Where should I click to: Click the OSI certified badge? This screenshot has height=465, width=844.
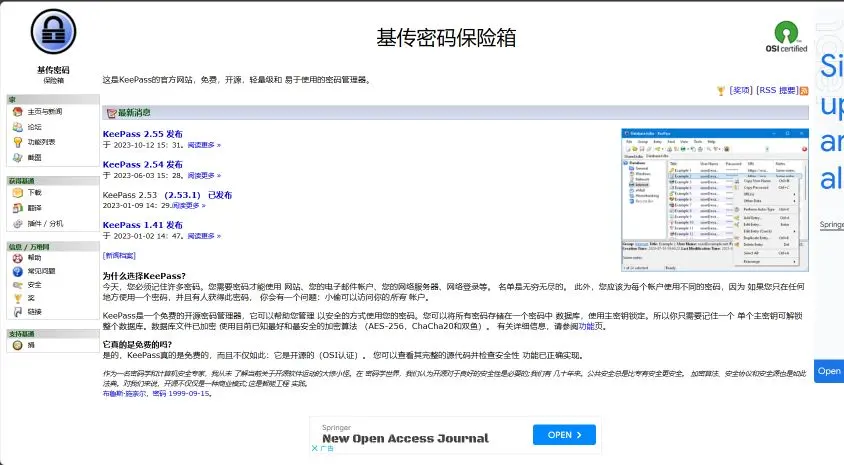click(x=786, y=37)
